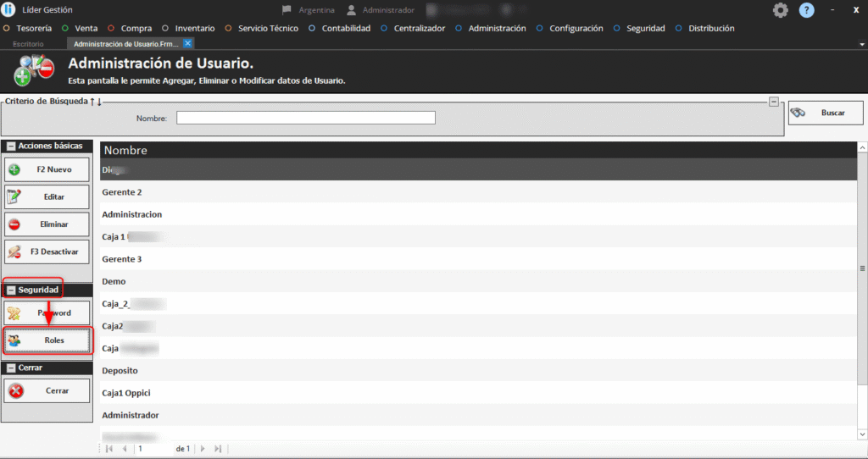Screen dimensions: 868x459
Task: Click the Buscar binoculars button
Action: (x=826, y=113)
